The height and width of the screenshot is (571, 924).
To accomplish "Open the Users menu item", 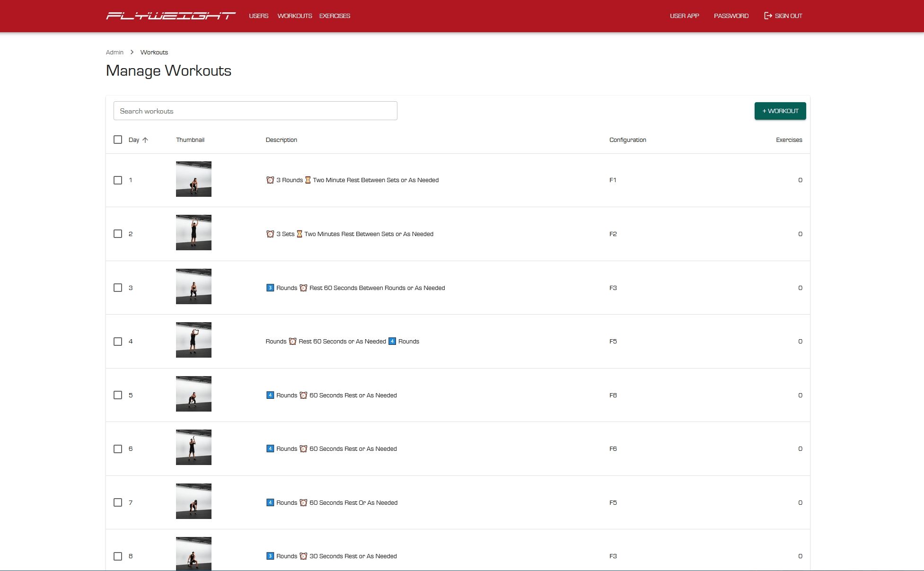I will click(259, 16).
